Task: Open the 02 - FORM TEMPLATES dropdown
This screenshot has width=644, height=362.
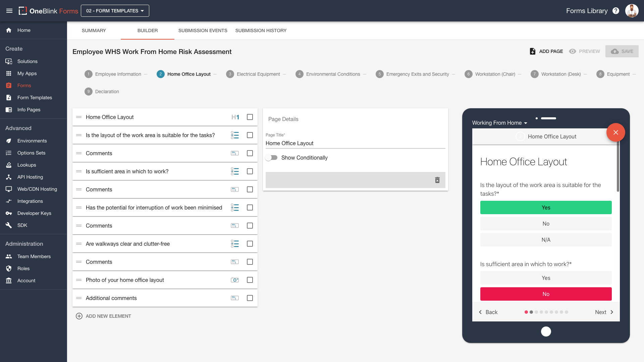Action: coord(115,10)
